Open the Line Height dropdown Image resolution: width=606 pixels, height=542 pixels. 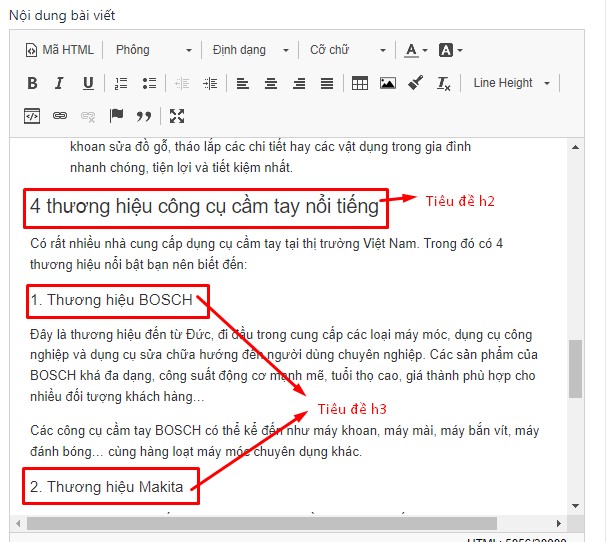click(x=511, y=83)
